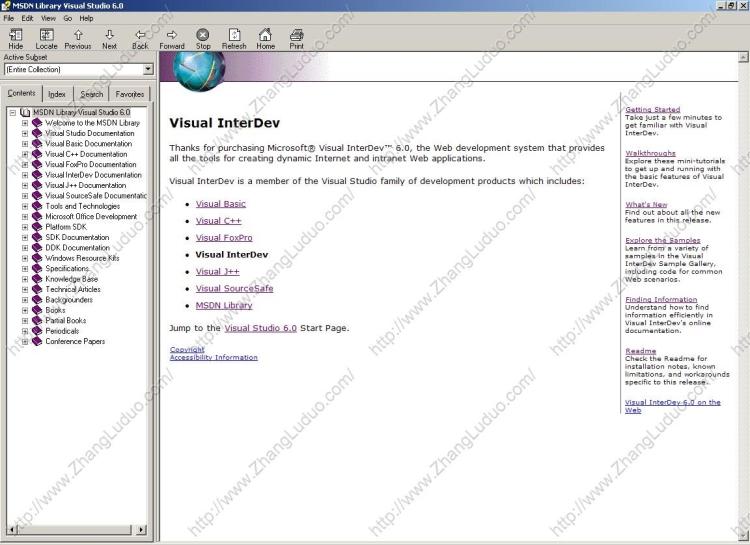750x545 pixels.
Task: Open the Visual C++ link
Action: pos(219,221)
